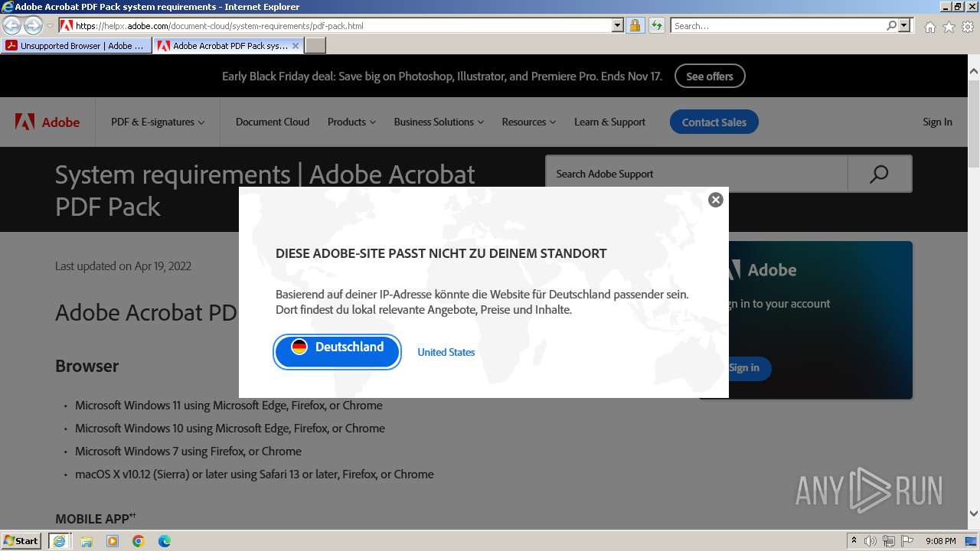Viewport: 980px width, 551px height.
Task: Click the browser Forward arrow
Action: click(x=33, y=25)
